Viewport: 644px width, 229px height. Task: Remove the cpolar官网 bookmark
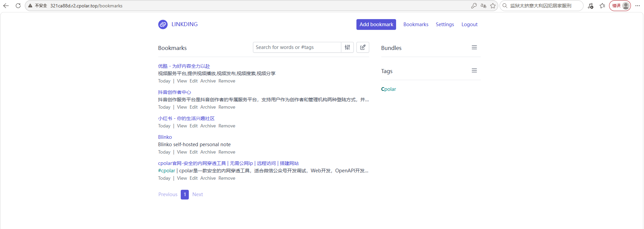pos(227,178)
